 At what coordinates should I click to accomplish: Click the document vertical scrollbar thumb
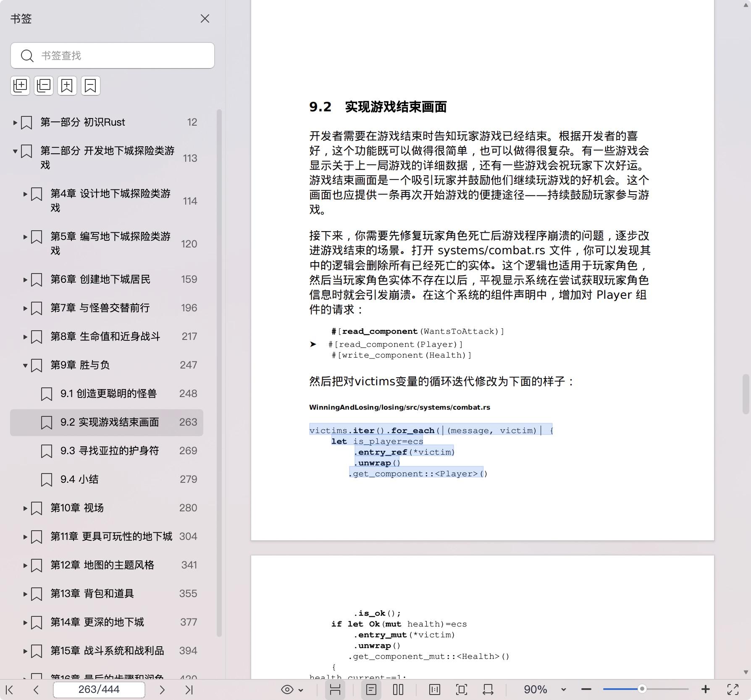[746, 394]
